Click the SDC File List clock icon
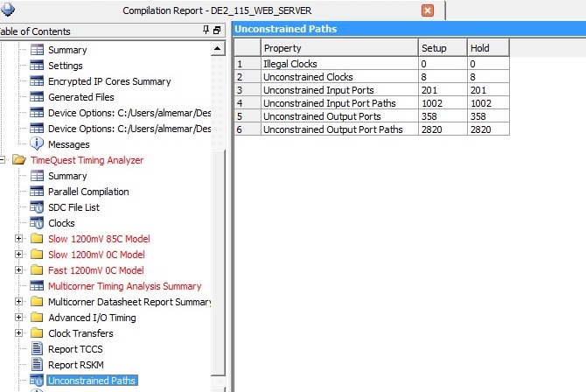 pyautogui.click(x=37, y=206)
